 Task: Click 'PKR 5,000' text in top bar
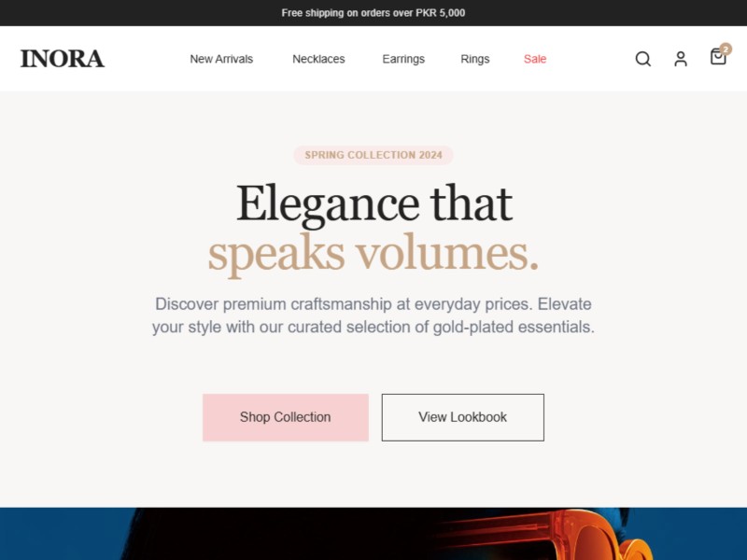[x=441, y=13]
